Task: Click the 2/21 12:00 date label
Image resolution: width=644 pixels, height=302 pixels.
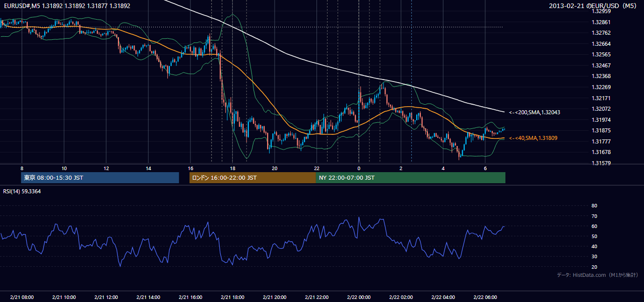Action: pos(106,297)
